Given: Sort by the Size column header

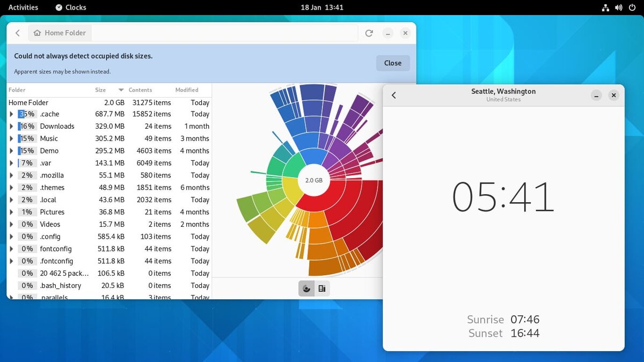Looking at the screenshot, I should (x=101, y=90).
